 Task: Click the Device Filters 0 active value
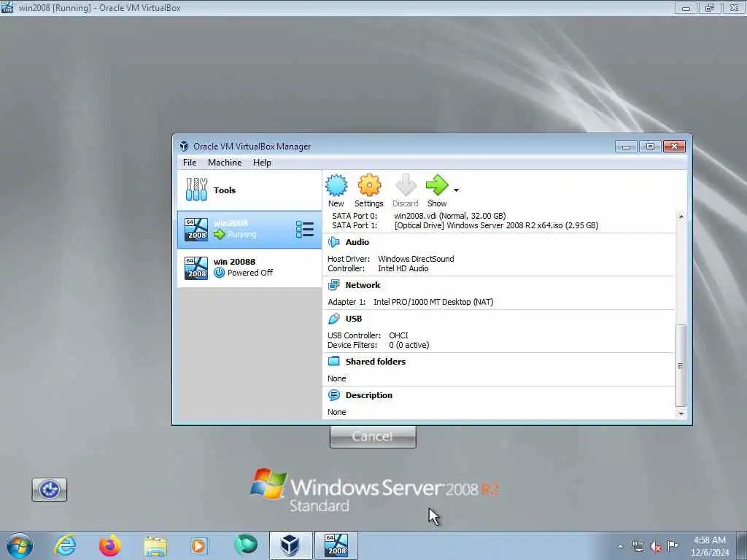point(409,345)
